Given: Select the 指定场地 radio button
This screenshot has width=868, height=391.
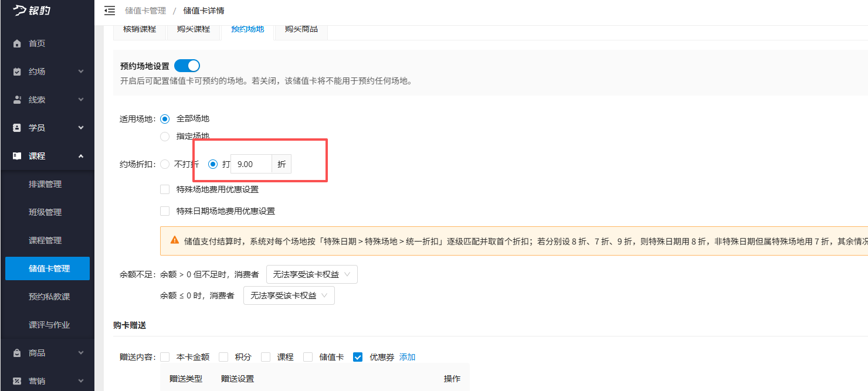Looking at the screenshot, I should point(165,136).
